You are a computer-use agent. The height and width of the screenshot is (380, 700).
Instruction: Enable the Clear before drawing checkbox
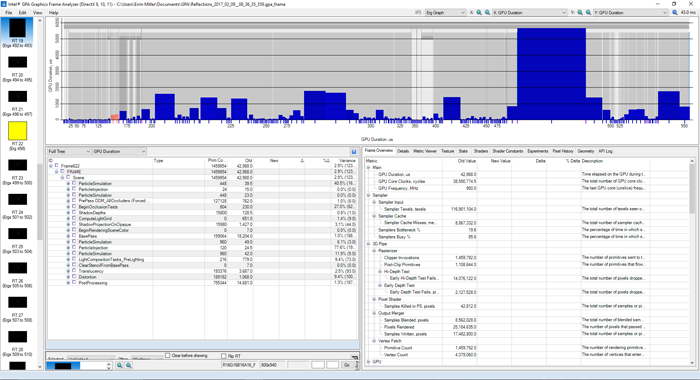tap(168, 355)
